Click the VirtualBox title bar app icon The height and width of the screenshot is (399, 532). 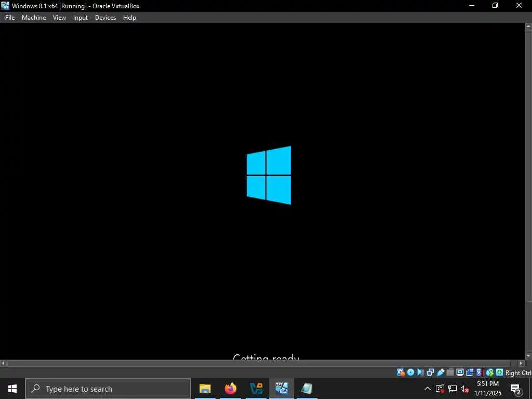(x=5, y=6)
